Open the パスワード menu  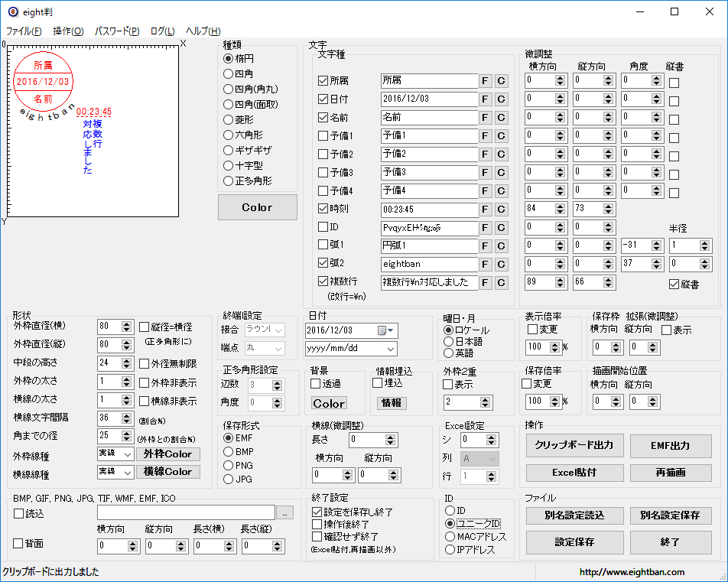tap(117, 31)
